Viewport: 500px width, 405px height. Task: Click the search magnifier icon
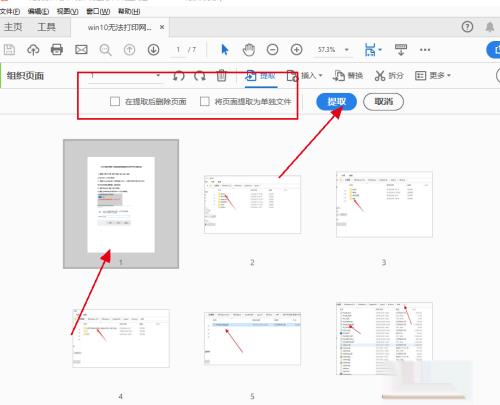pyautogui.click(x=105, y=50)
